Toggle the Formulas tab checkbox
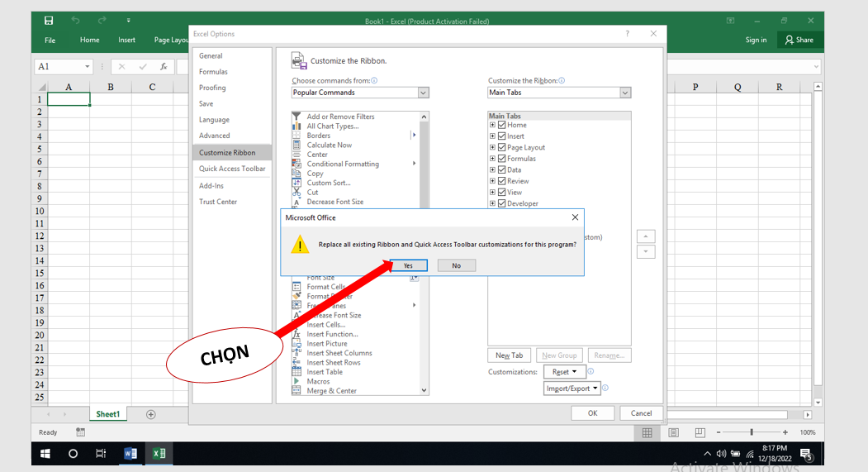Viewport: 868px width, 472px height. tap(502, 159)
